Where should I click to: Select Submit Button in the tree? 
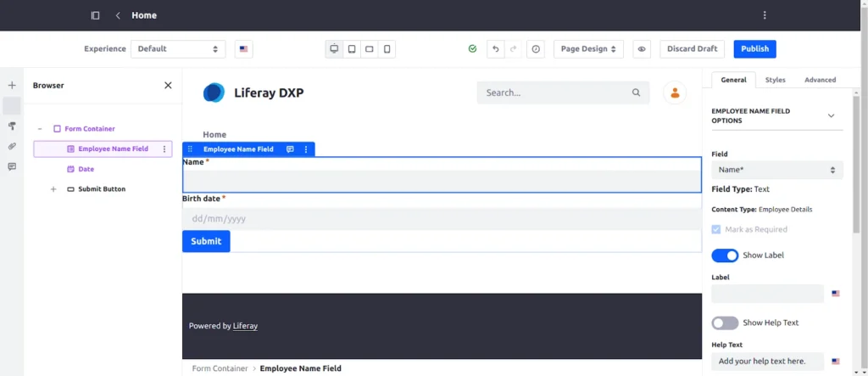point(102,189)
